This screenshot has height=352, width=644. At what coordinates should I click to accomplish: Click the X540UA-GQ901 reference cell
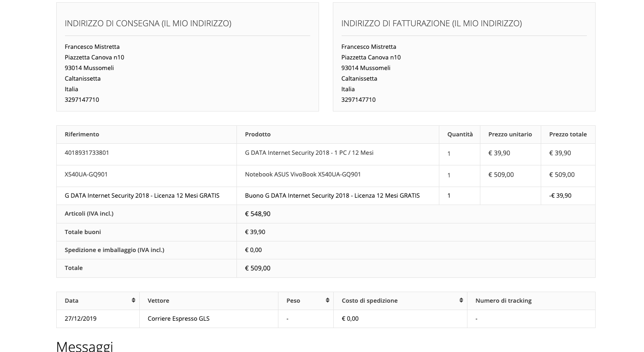(86, 175)
